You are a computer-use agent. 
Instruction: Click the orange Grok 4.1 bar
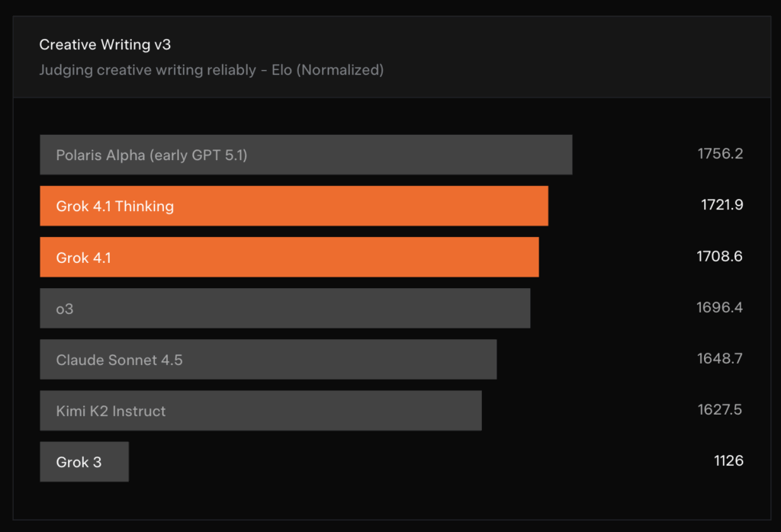click(289, 258)
